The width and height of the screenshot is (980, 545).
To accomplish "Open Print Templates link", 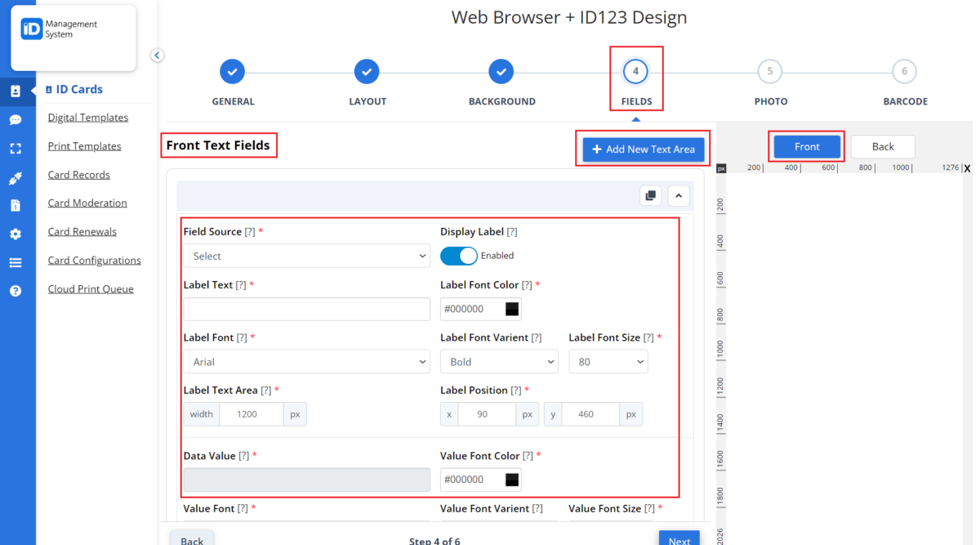I will (x=84, y=146).
